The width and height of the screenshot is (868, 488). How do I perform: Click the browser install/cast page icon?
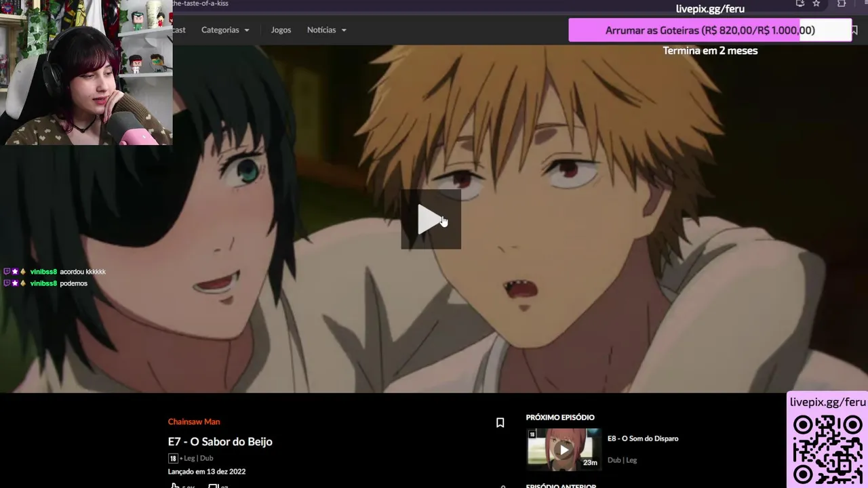pos(800,3)
